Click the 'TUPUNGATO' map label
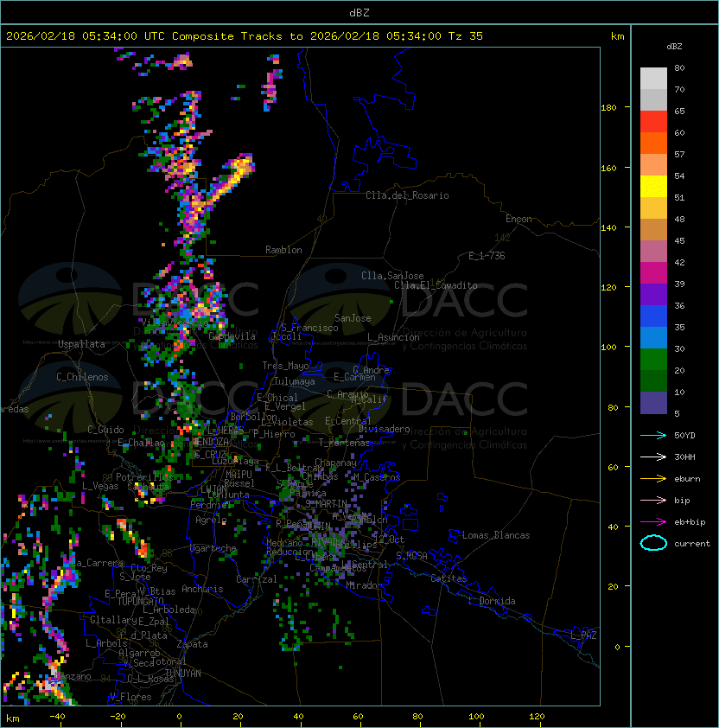This screenshot has height=728, width=719. pos(140,601)
